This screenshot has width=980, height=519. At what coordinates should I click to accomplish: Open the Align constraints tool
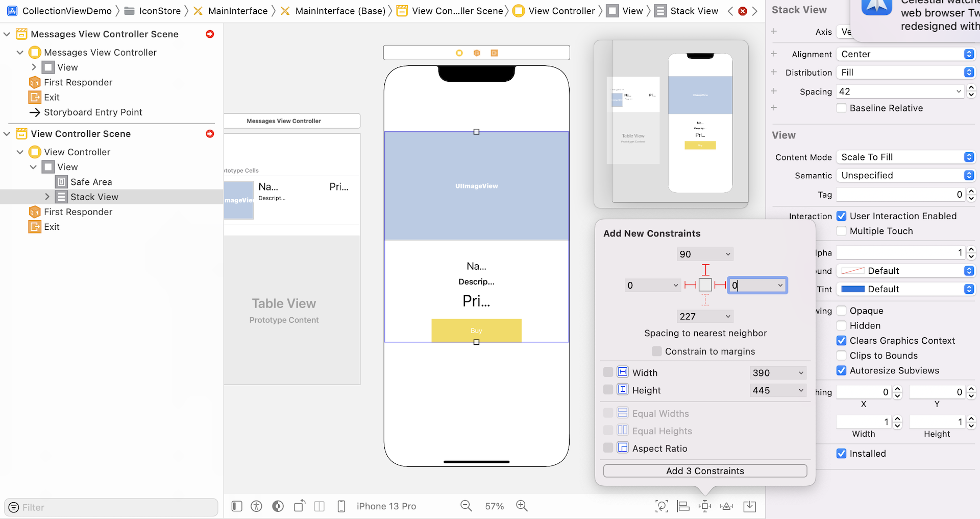click(x=683, y=506)
